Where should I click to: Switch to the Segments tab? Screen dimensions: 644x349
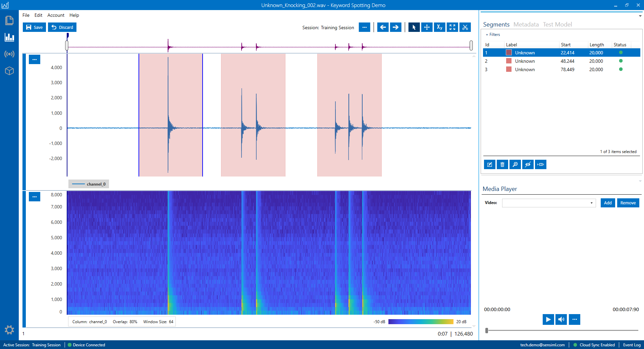496,24
